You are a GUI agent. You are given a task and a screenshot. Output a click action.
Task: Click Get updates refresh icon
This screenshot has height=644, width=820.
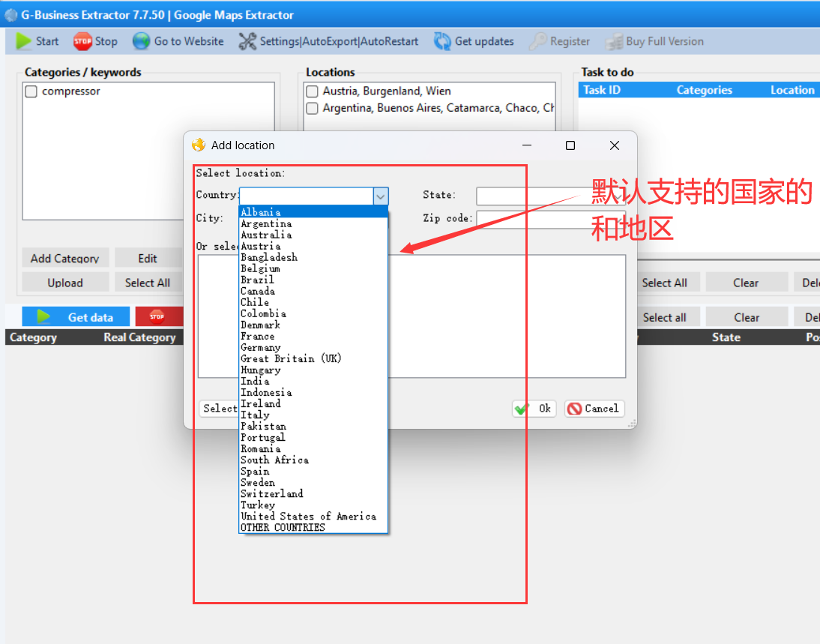pos(442,41)
